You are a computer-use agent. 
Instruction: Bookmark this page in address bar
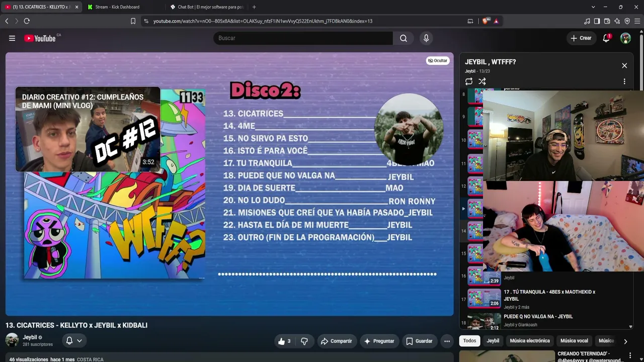click(133, 21)
